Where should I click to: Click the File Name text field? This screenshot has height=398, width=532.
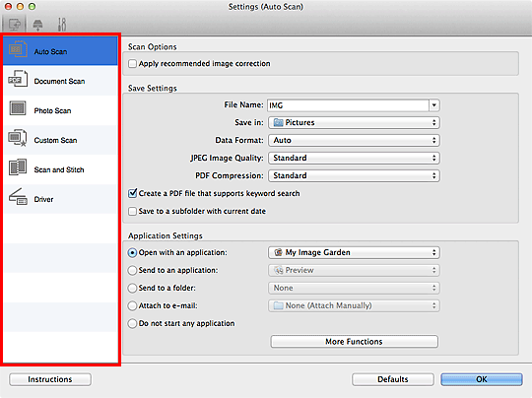(x=348, y=105)
